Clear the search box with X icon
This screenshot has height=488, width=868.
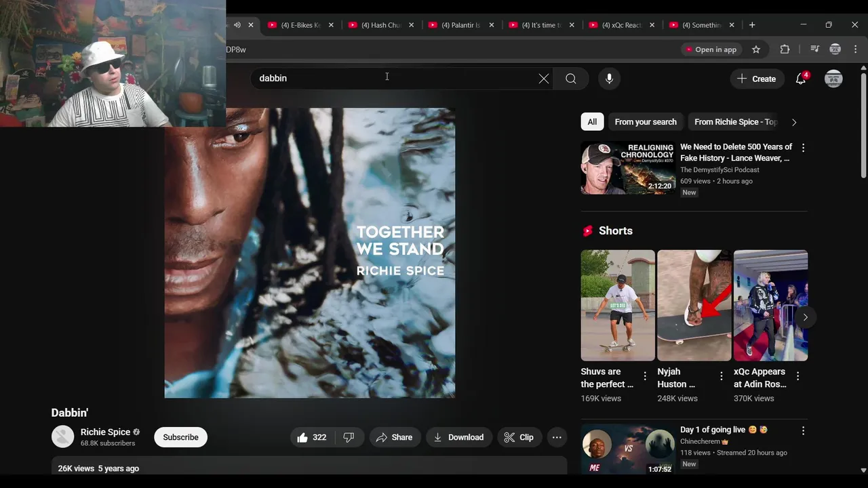tap(544, 79)
